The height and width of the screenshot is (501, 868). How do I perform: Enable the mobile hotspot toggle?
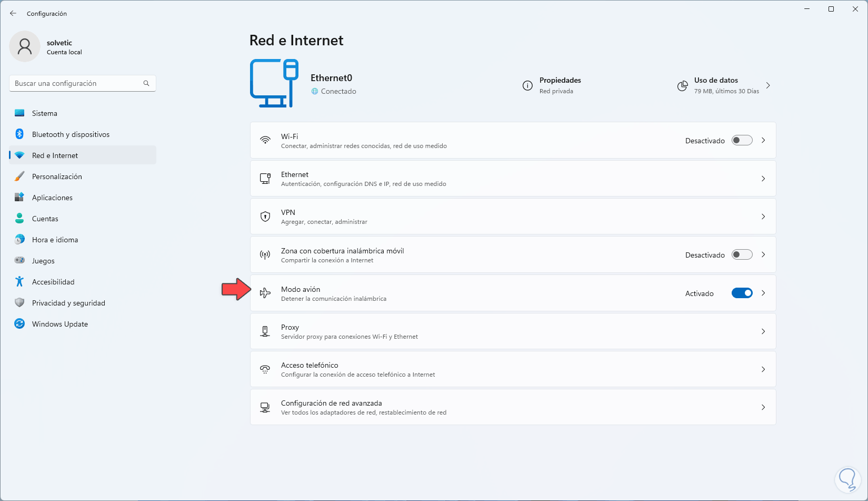[x=742, y=255]
